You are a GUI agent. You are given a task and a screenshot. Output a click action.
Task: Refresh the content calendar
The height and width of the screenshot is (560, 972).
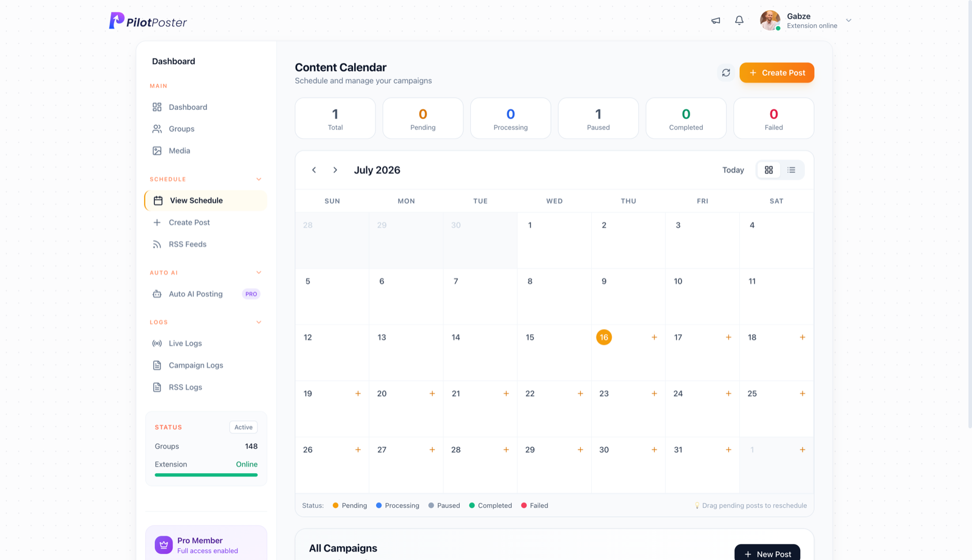(x=726, y=73)
